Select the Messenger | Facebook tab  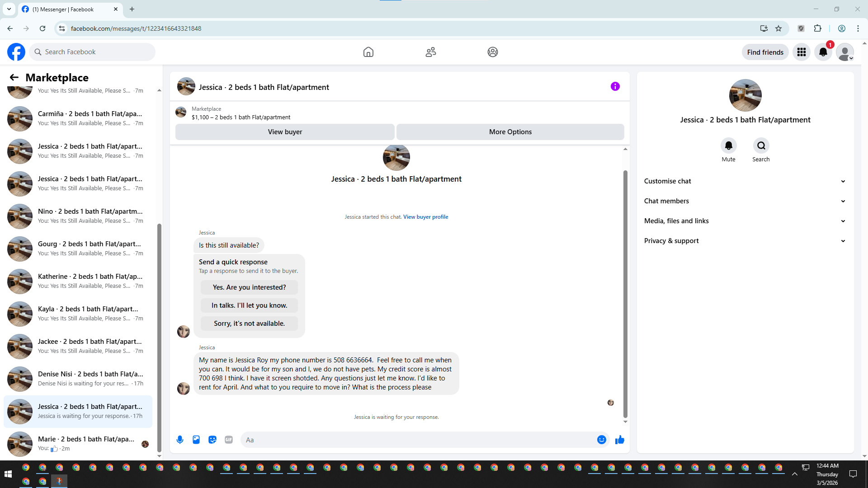70,9
